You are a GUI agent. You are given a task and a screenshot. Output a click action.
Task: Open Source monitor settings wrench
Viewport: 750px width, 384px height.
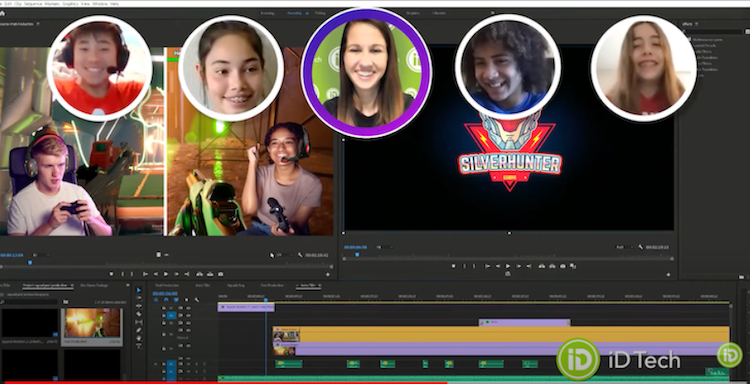(x=300, y=255)
